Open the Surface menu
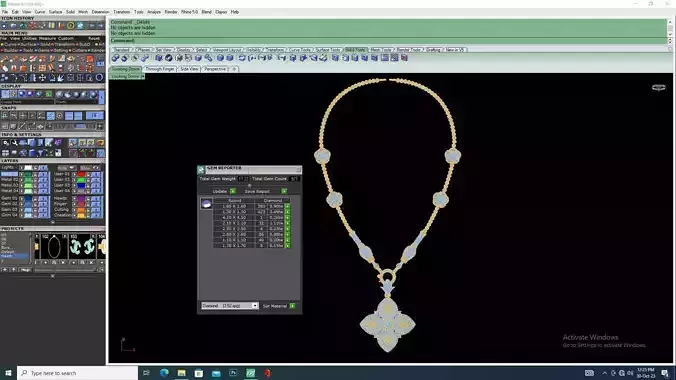Image resolution: width=676 pixels, height=380 pixels. 55,12
